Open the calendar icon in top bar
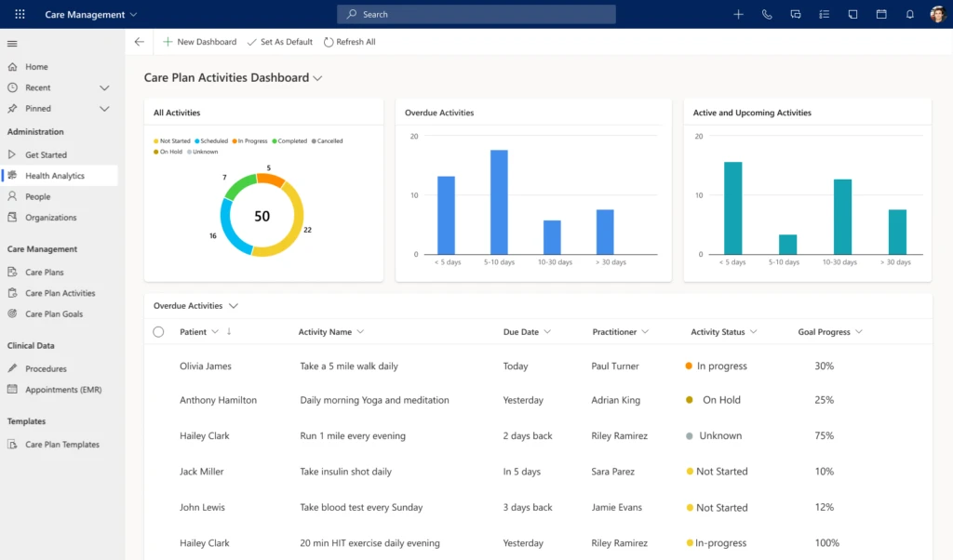This screenshot has height=560, width=953. tap(880, 14)
